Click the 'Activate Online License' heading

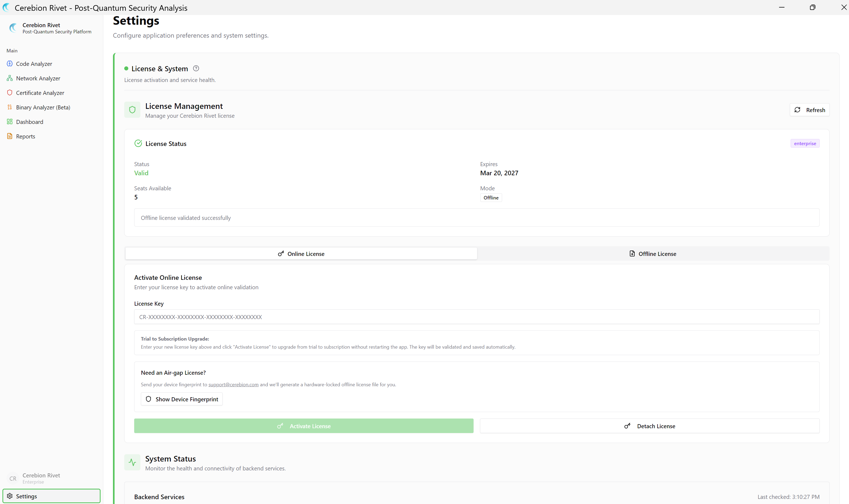pos(168,277)
